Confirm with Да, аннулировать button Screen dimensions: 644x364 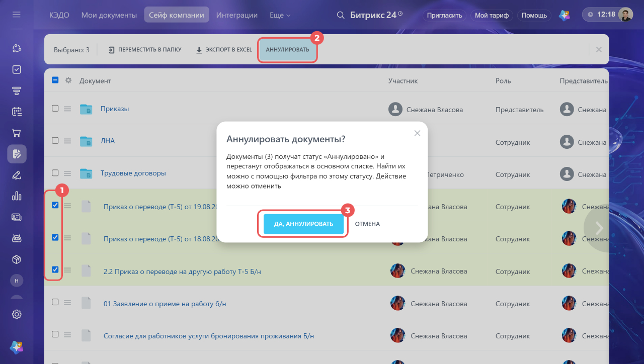tap(303, 224)
